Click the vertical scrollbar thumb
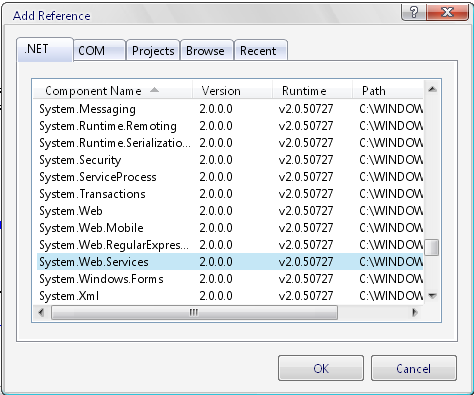Screen dimensions: 474x395 coord(432,248)
